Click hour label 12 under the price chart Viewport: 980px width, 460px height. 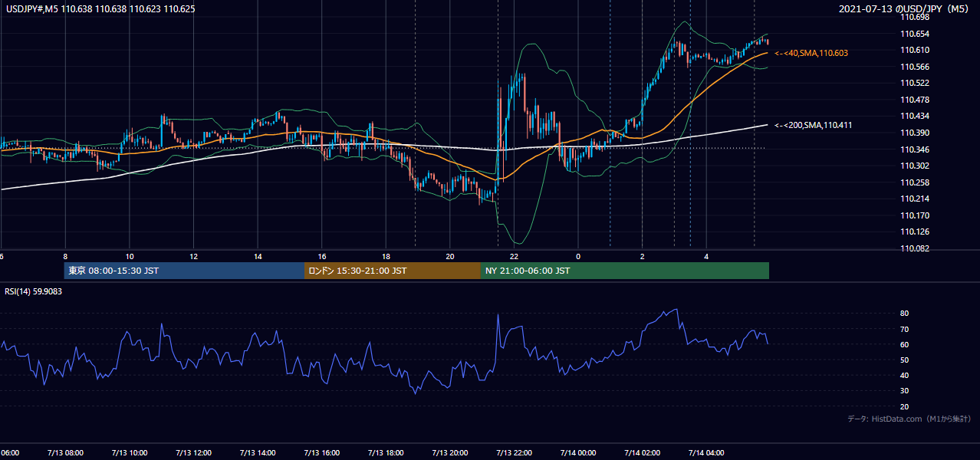[x=193, y=256]
